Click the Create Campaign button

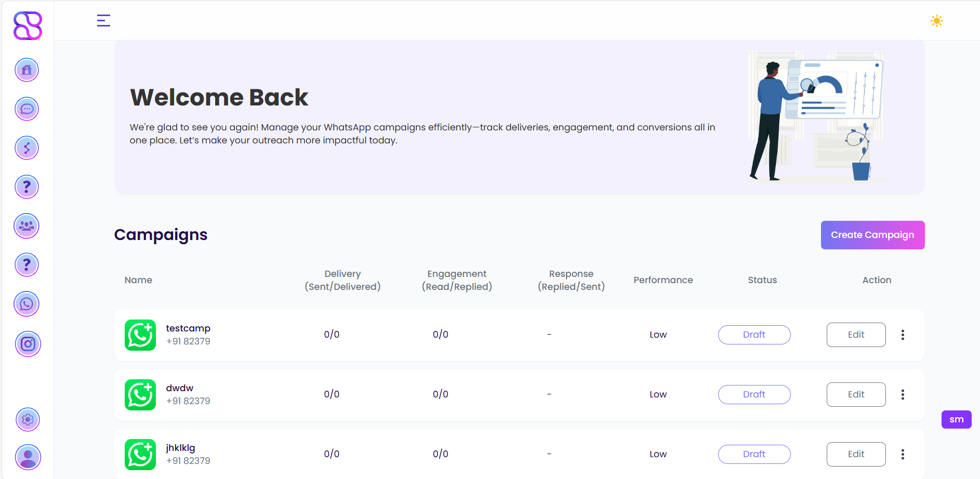pos(872,235)
